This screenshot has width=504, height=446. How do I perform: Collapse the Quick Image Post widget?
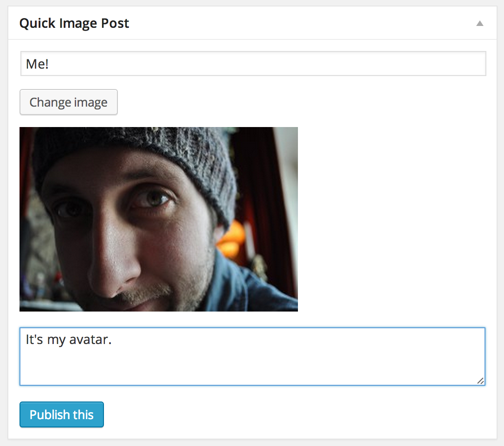click(479, 24)
